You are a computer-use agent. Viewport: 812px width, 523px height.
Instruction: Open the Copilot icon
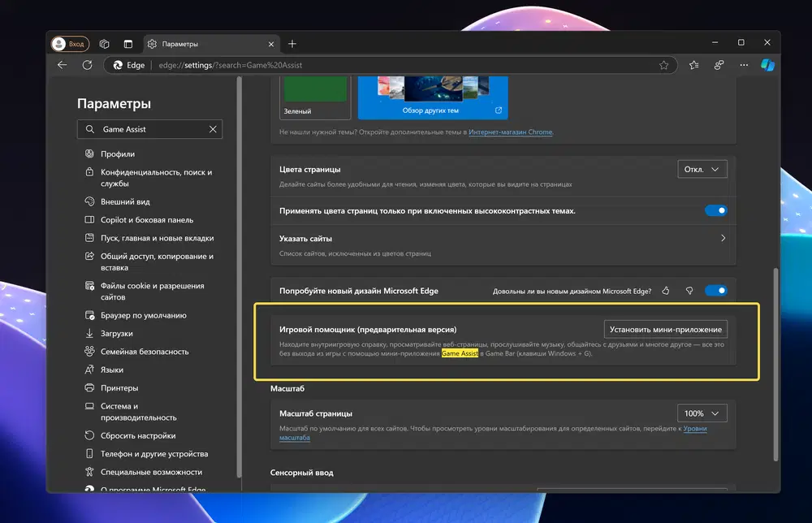[767, 65]
